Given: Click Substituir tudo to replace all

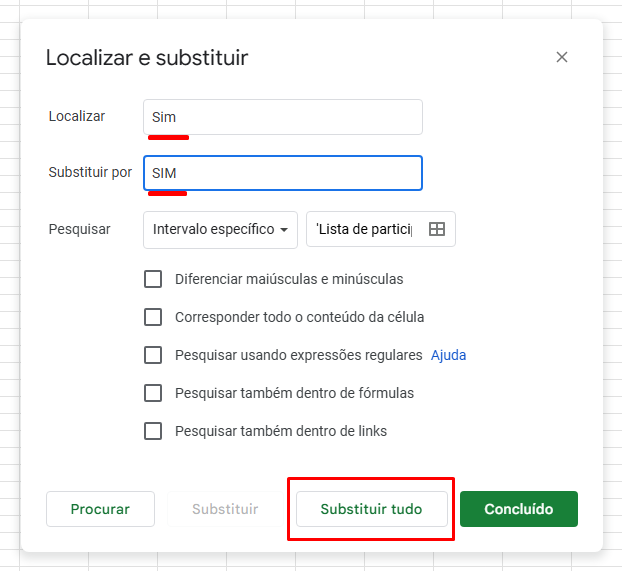Looking at the screenshot, I should [x=371, y=509].
